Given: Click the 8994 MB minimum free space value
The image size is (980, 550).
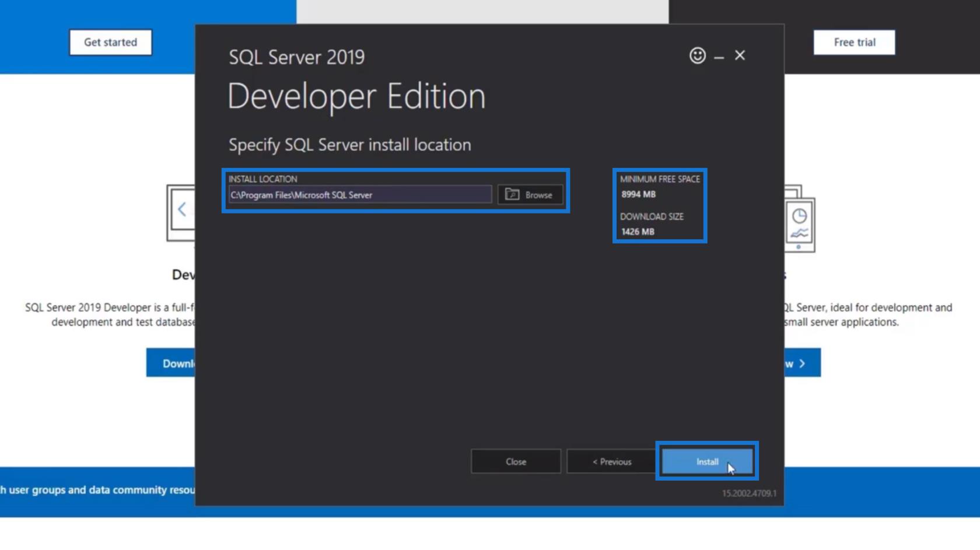Looking at the screenshot, I should 638,194.
